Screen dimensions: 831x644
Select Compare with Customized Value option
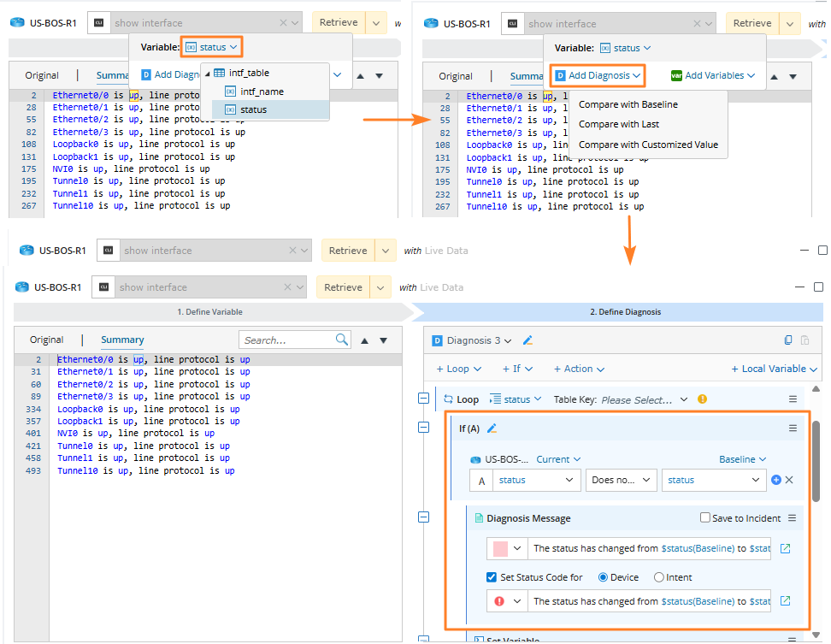[x=648, y=145]
